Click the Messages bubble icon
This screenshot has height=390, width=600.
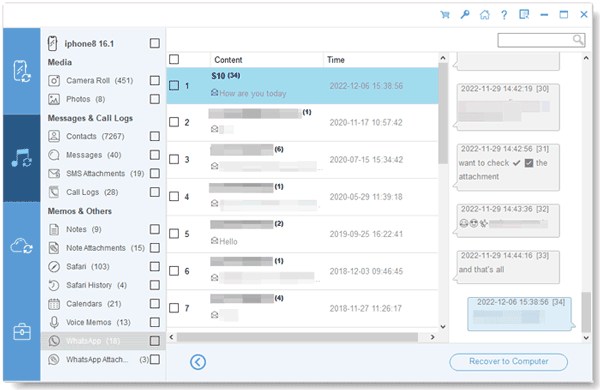pyautogui.click(x=54, y=155)
